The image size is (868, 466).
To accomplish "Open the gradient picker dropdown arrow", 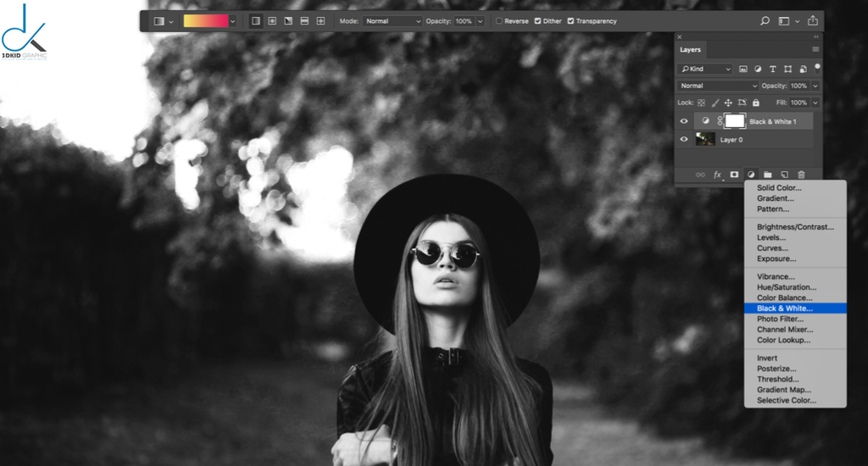I will (232, 21).
